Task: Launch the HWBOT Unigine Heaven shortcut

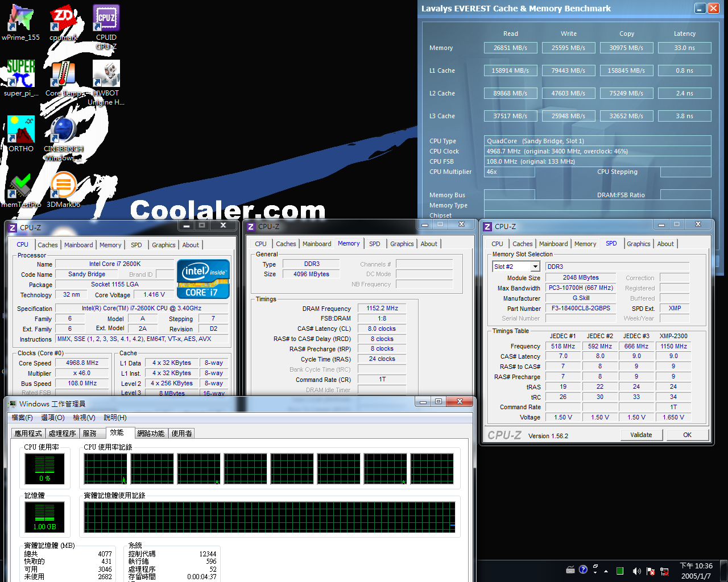Action: pyautogui.click(x=106, y=83)
